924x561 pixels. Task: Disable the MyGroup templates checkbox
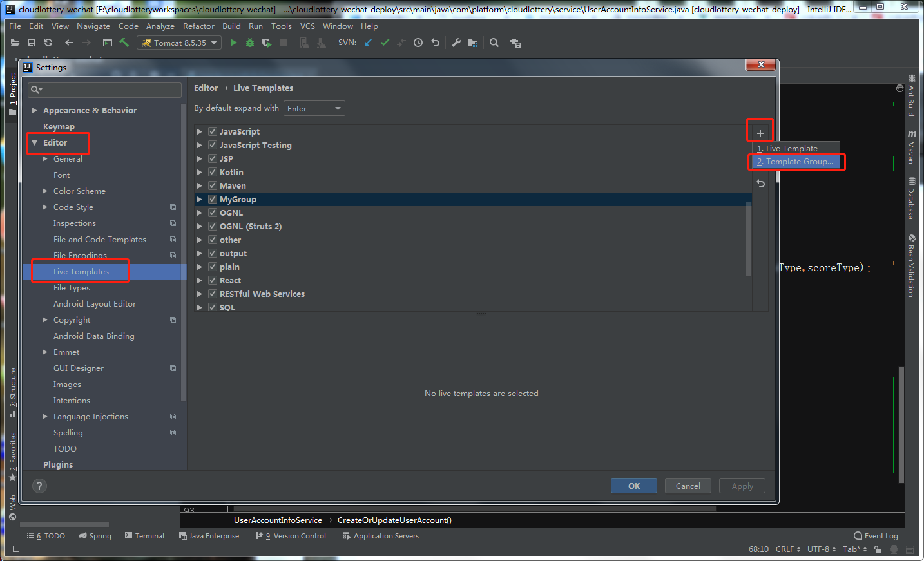pyautogui.click(x=212, y=199)
